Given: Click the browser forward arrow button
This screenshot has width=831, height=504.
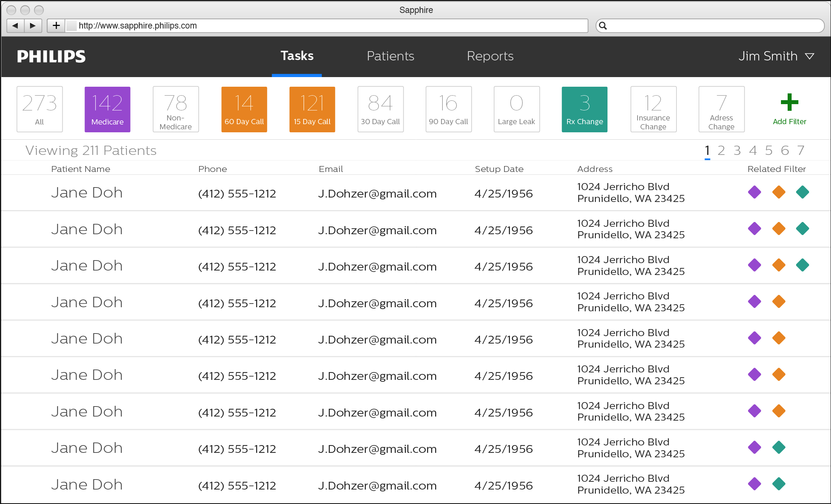Looking at the screenshot, I should [33, 26].
